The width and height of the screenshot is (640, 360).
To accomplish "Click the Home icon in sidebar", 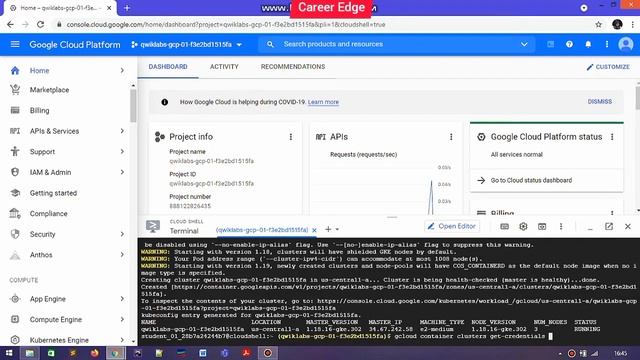I will coord(15,71).
